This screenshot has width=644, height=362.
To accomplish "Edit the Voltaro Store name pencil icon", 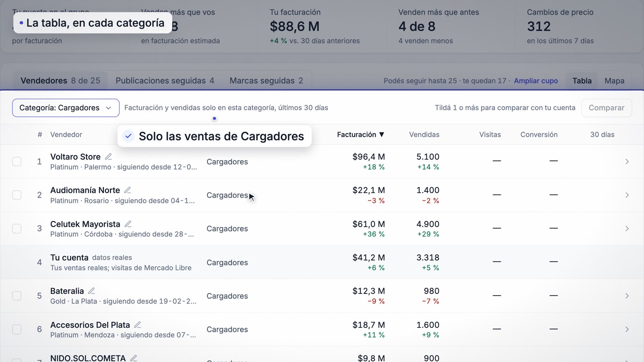I will 108,157.
